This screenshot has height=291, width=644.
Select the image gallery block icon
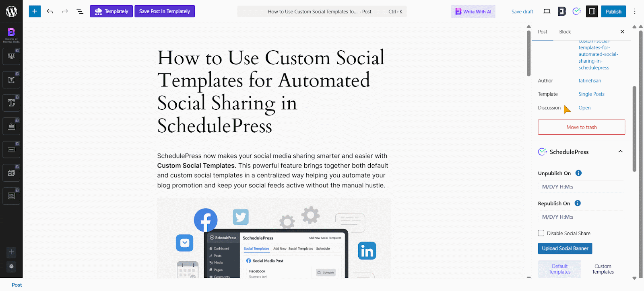tap(11, 173)
